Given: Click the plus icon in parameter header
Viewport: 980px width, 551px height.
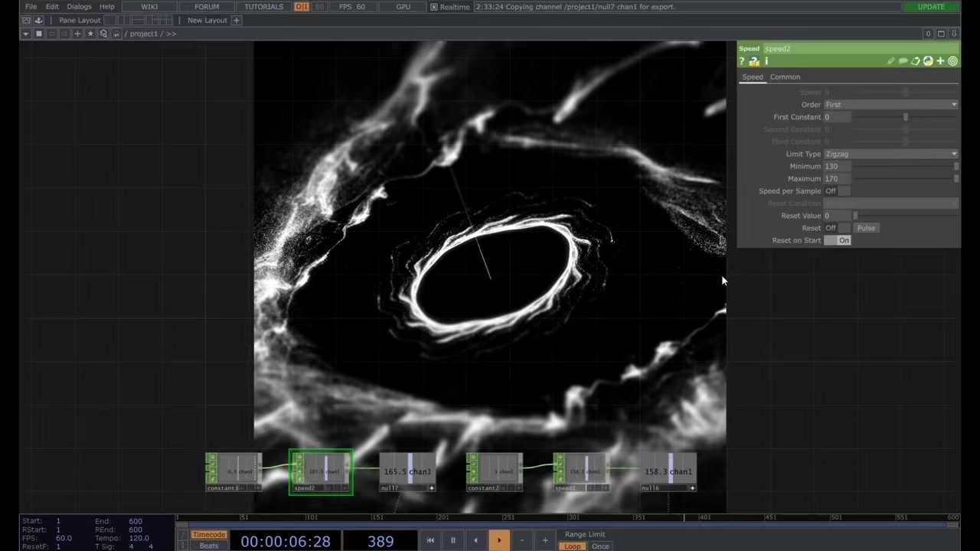Looking at the screenshot, I should (x=940, y=61).
